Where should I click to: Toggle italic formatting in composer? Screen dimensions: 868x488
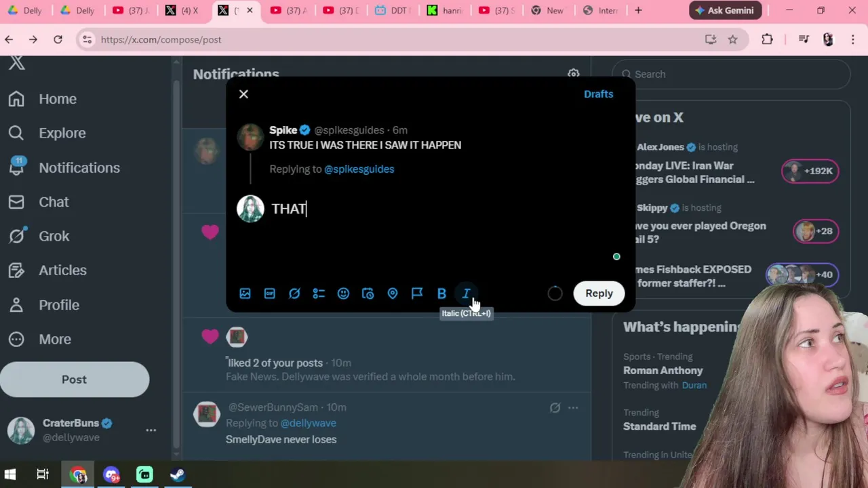pos(467,293)
